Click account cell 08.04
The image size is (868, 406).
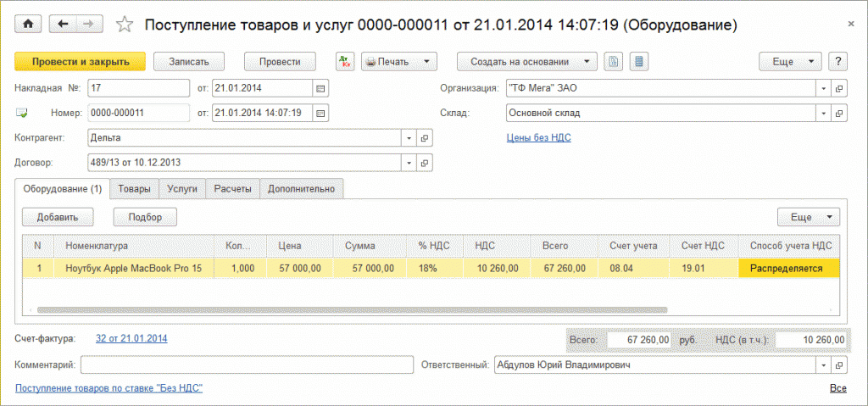(632, 268)
